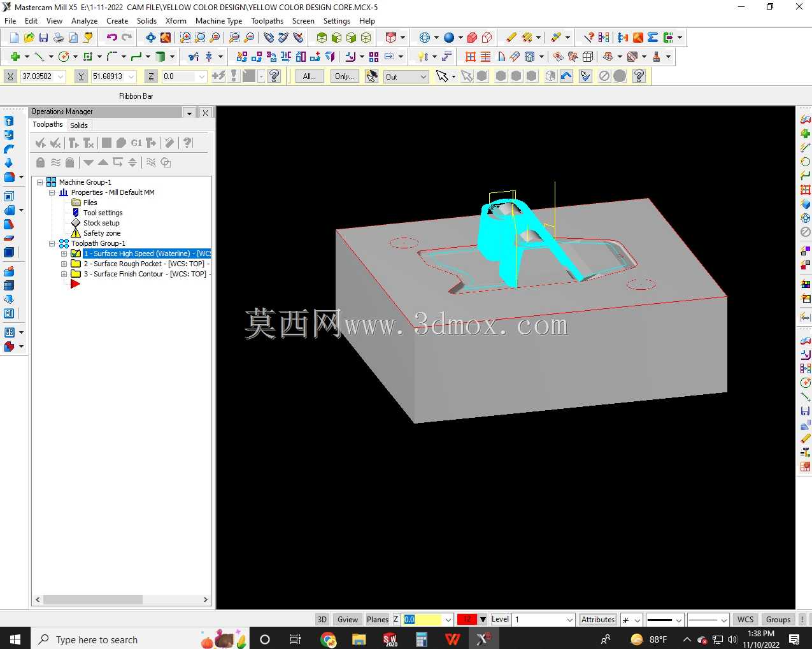
Task: Open the Operations Manager panel dropdown arrow
Action: 189,113
